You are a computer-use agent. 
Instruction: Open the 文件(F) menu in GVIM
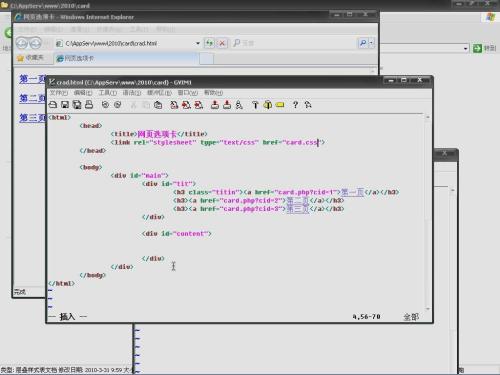tap(59, 93)
